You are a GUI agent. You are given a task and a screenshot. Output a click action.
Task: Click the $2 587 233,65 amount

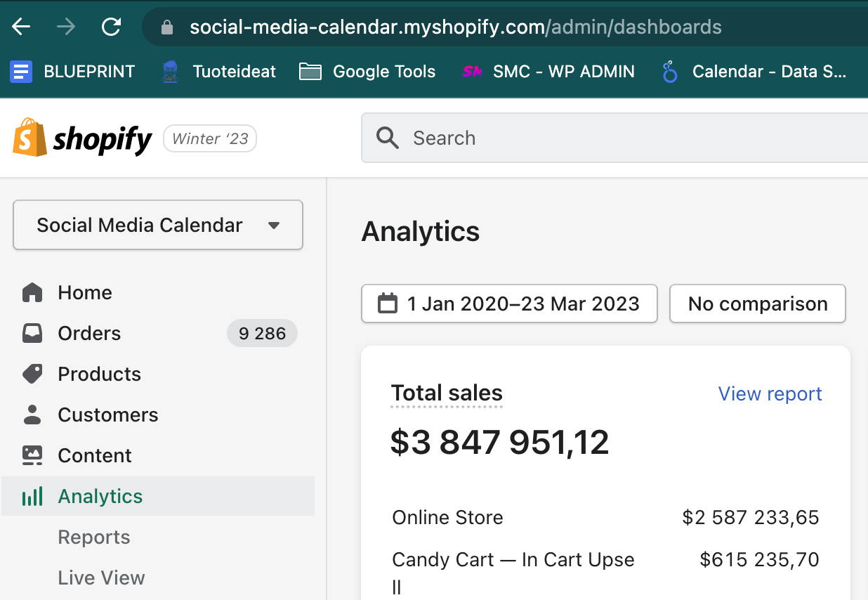(x=751, y=518)
